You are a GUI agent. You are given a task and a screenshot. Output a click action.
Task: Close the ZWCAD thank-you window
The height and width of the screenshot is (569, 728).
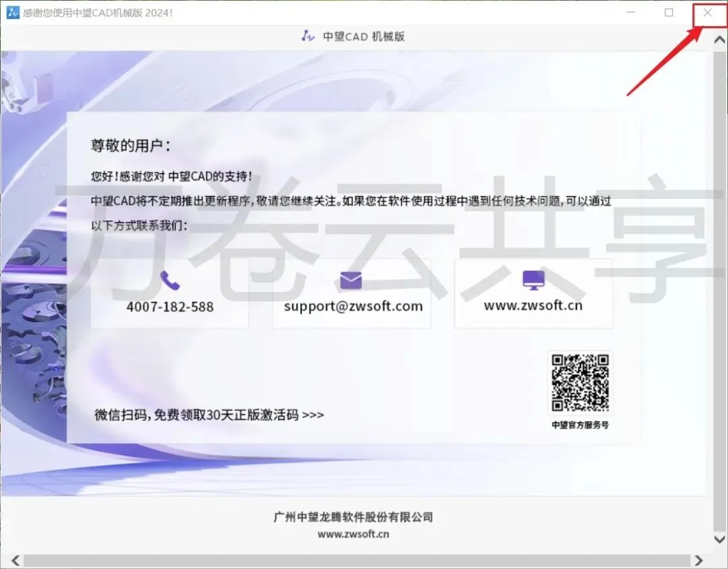[x=708, y=13]
